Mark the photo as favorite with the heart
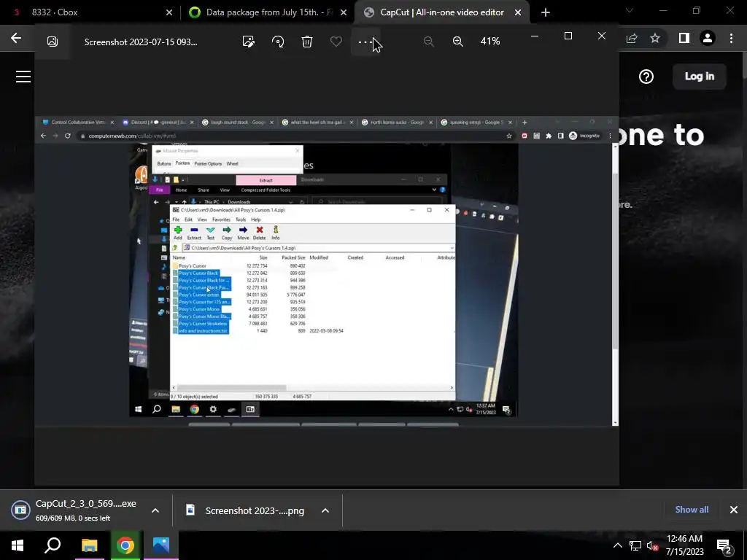 [x=336, y=42]
